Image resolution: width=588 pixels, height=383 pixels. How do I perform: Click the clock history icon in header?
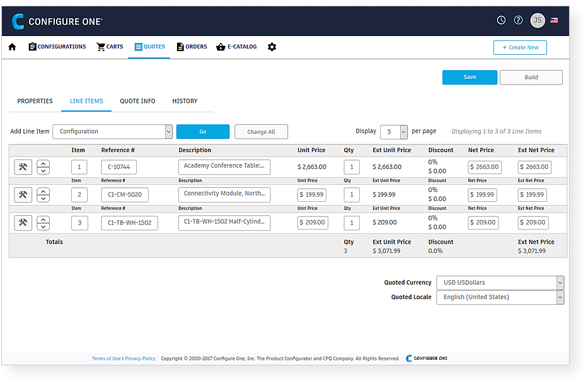point(501,20)
